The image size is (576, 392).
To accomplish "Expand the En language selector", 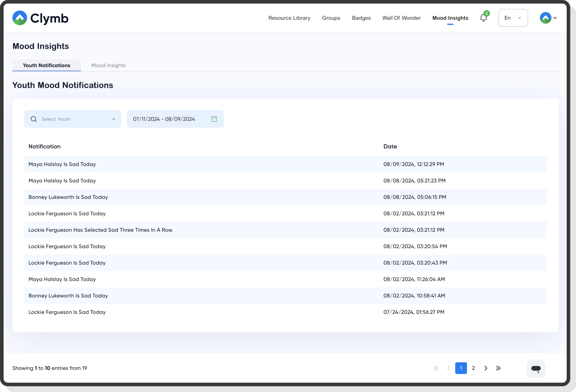I will pyautogui.click(x=513, y=18).
